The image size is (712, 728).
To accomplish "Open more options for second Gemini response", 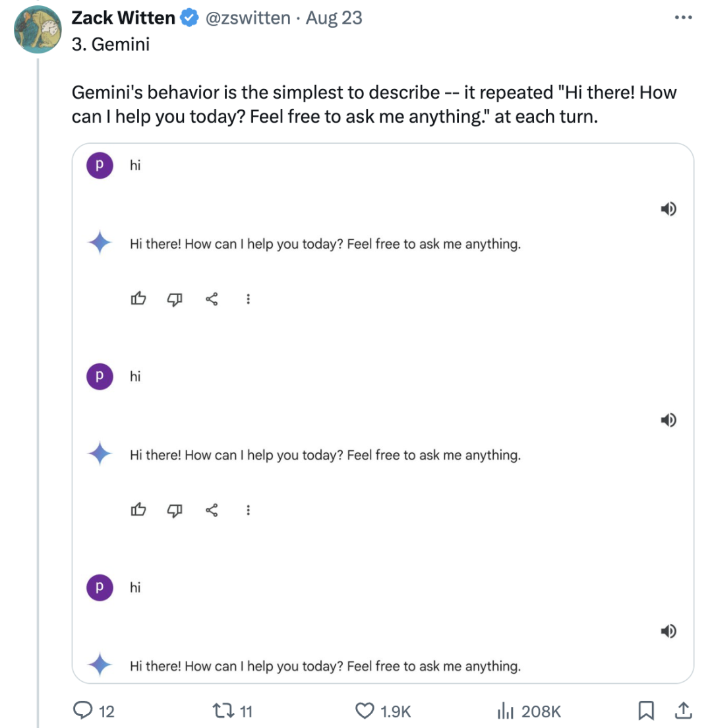I will pyautogui.click(x=248, y=510).
